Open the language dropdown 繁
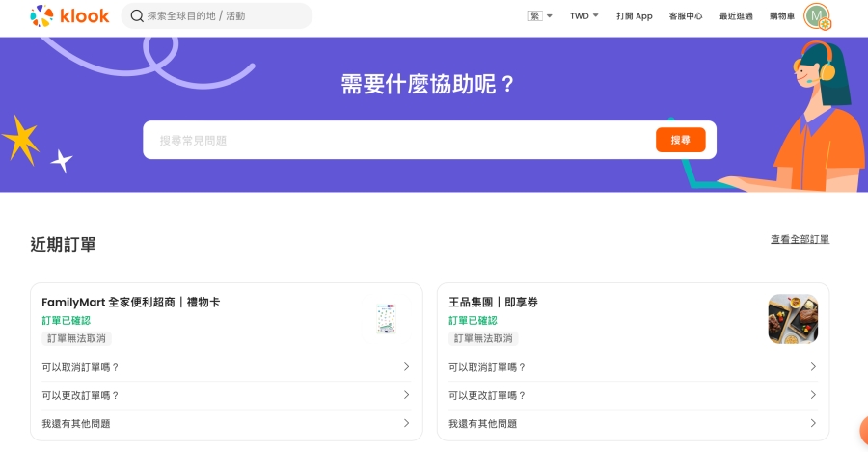Image resolution: width=868 pixels, height=452 pixels. coord(539,16)
